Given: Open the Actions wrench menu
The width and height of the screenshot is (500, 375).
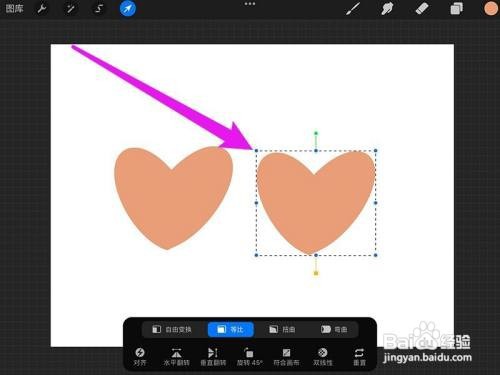Looking at the screenshot, I should [42, 8].
